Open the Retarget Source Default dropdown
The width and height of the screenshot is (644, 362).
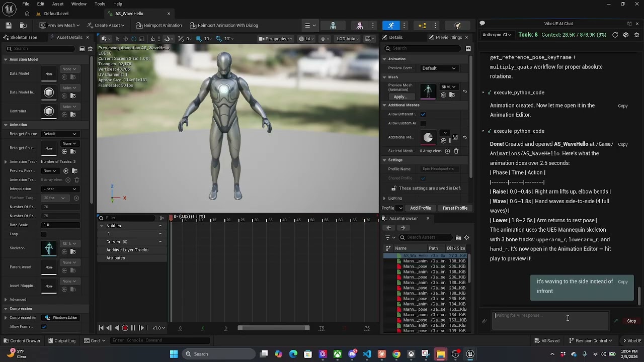(x=60, y=134)
